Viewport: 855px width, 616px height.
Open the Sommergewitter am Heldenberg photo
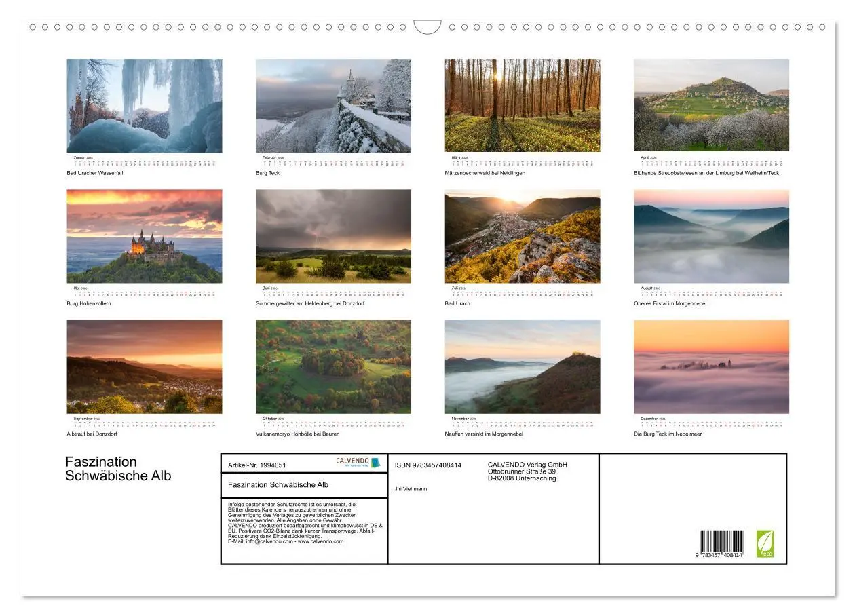tap(333, 236)
